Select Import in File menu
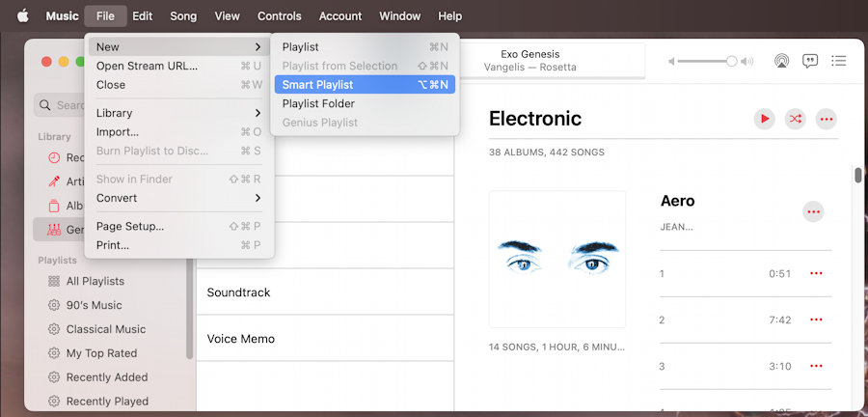The width and height of the screenshot is (868, 417). click(x=179, y=132)
